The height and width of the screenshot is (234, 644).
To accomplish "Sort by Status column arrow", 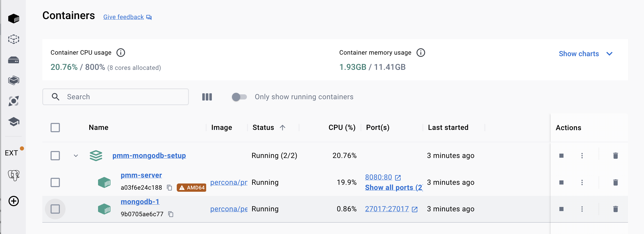I will click(283, 128).
